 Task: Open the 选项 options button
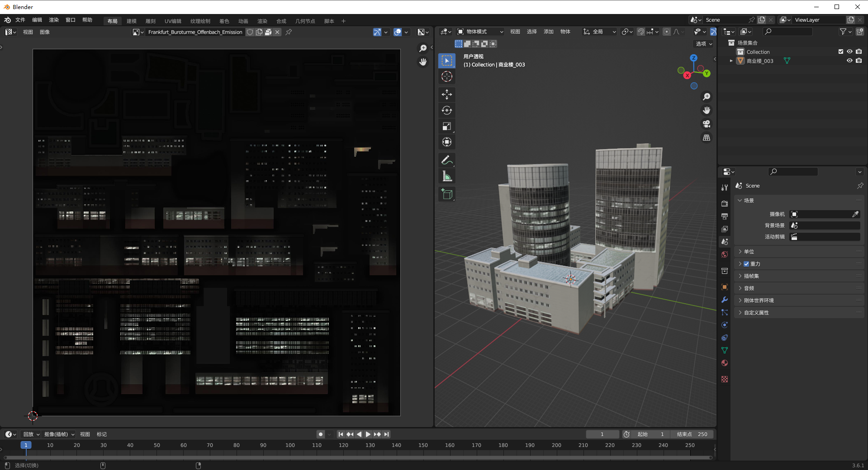[x=704, y=44]
